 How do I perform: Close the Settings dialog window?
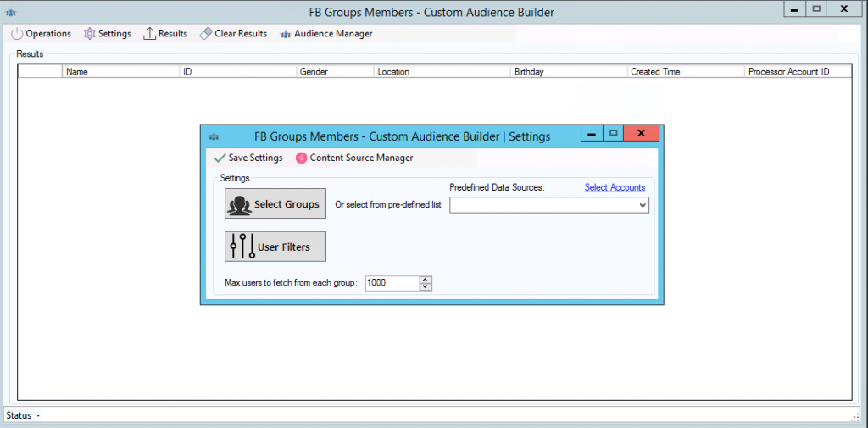tap(641, 133)
